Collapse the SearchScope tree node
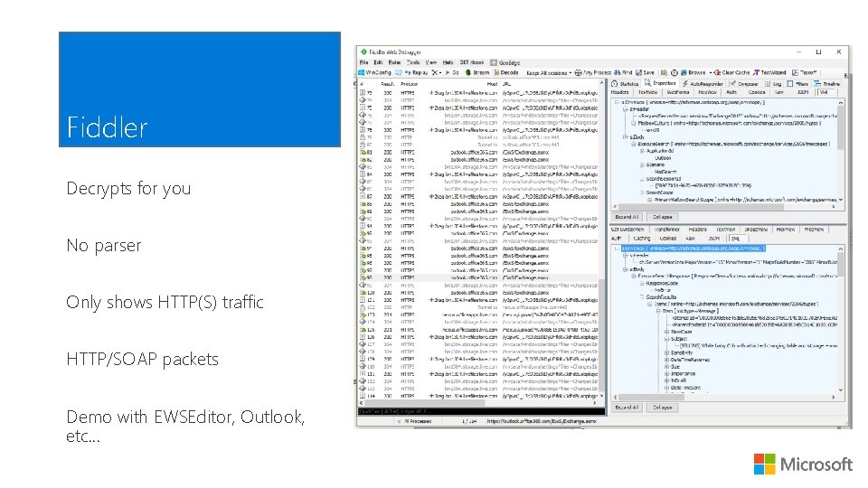 (642, 192)
